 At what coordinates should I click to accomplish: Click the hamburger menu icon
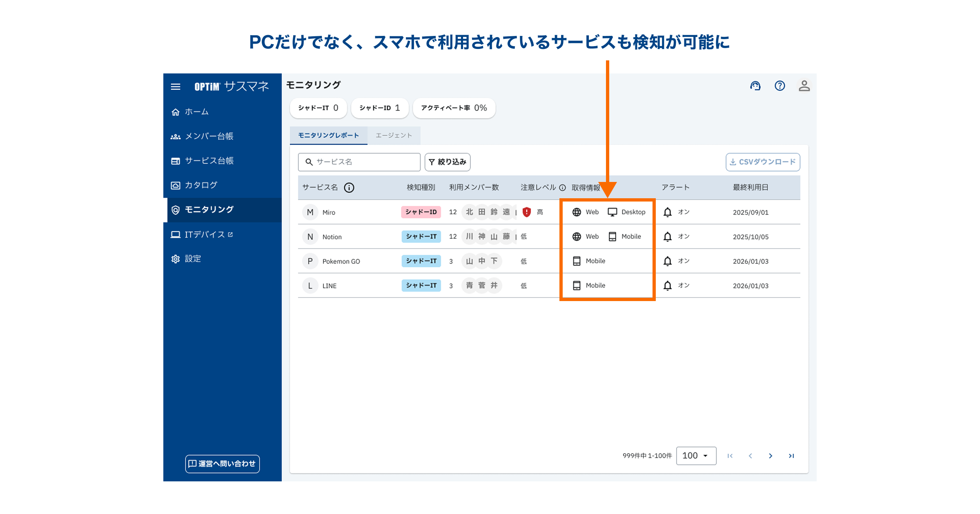176,86
